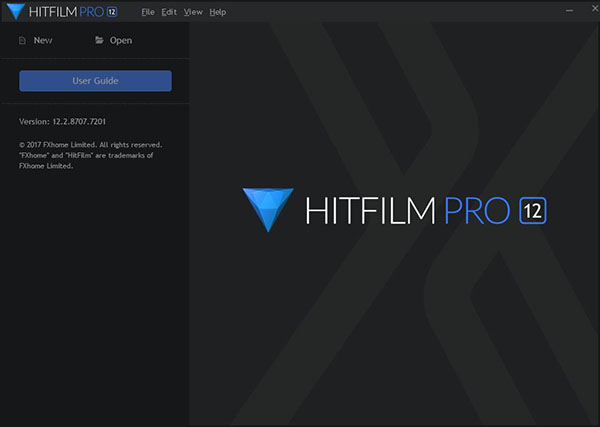Viewport: 600px width, 427px height.
Task: Click the new document icon beside New
Action: point(22,41)
